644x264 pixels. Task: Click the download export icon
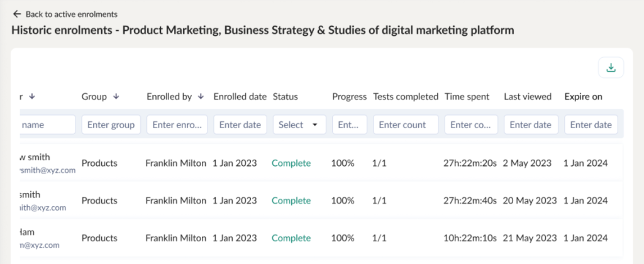610,68
